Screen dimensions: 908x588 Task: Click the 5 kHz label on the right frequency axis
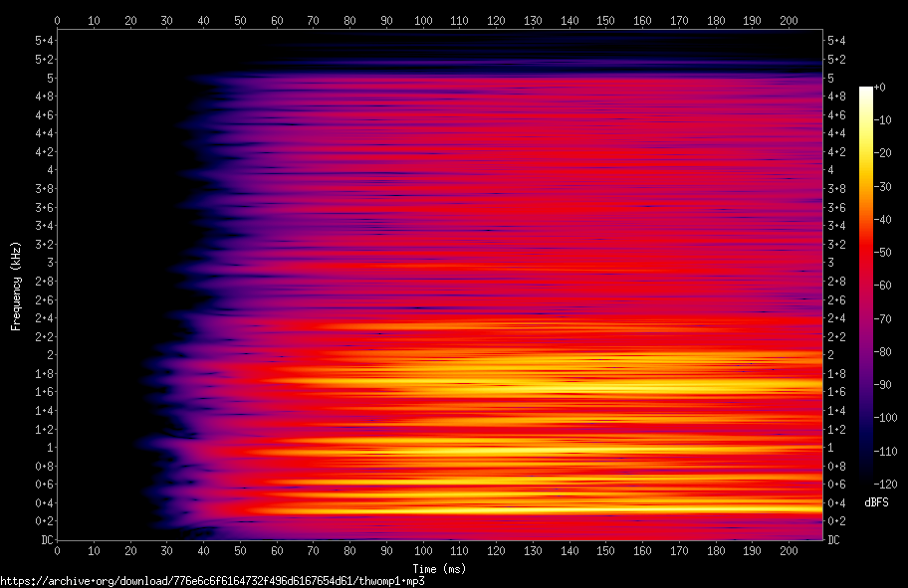tap(831, 78)
